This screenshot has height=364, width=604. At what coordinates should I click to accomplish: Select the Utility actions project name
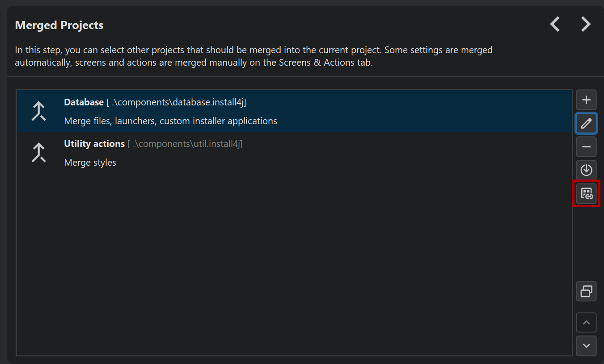tap(94, 144)
